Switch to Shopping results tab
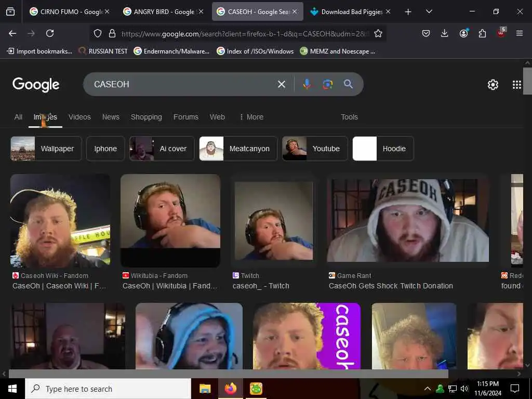 [146, 117]
